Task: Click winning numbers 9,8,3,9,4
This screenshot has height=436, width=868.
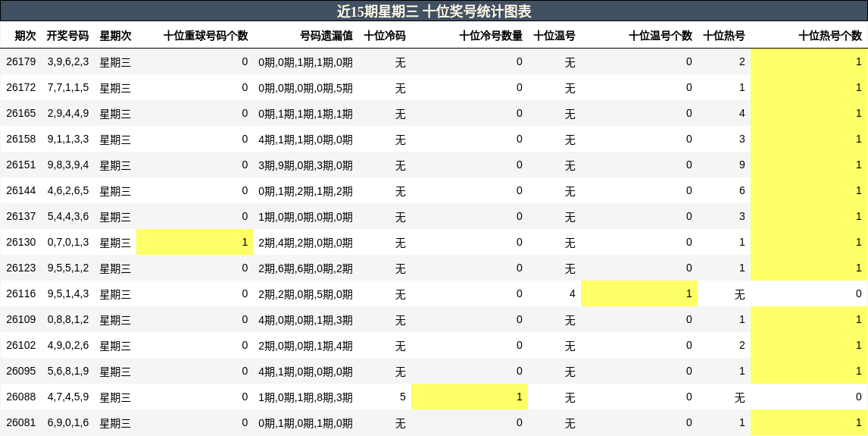Action: pos(68,165)
